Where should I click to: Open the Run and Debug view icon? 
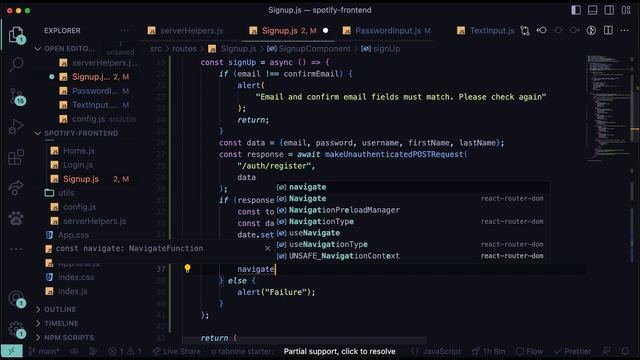point(16,127)
